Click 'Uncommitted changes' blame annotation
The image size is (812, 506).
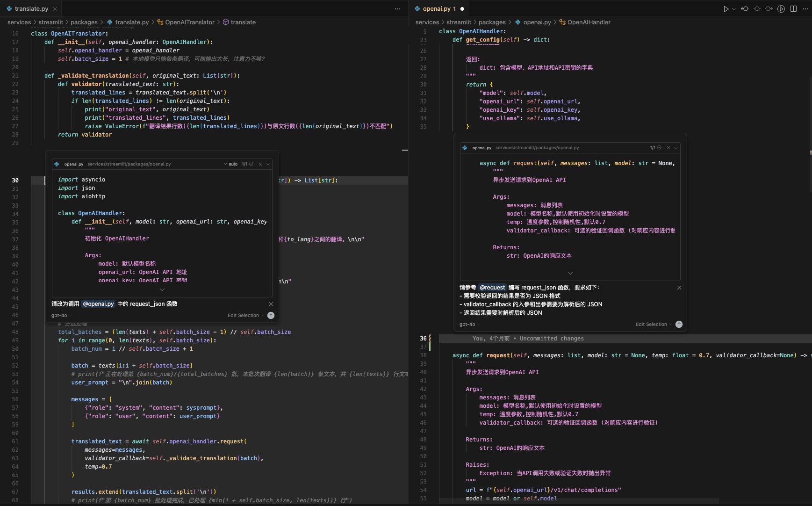[x=552, y=339]
